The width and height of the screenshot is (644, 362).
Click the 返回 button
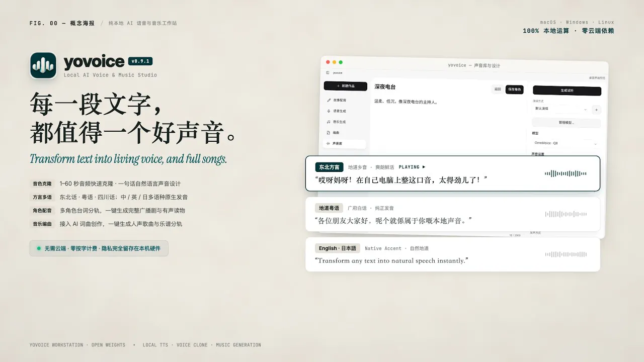pos(497,89)
